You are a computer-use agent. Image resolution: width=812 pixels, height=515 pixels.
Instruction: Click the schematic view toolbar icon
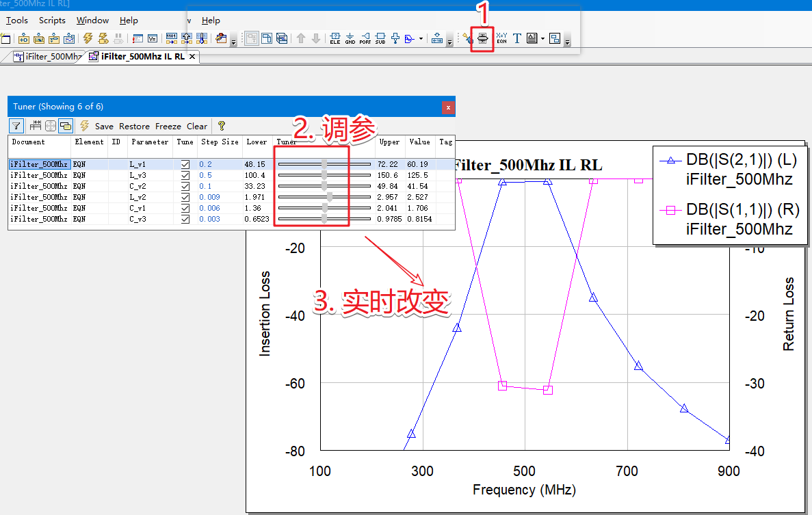252,38
